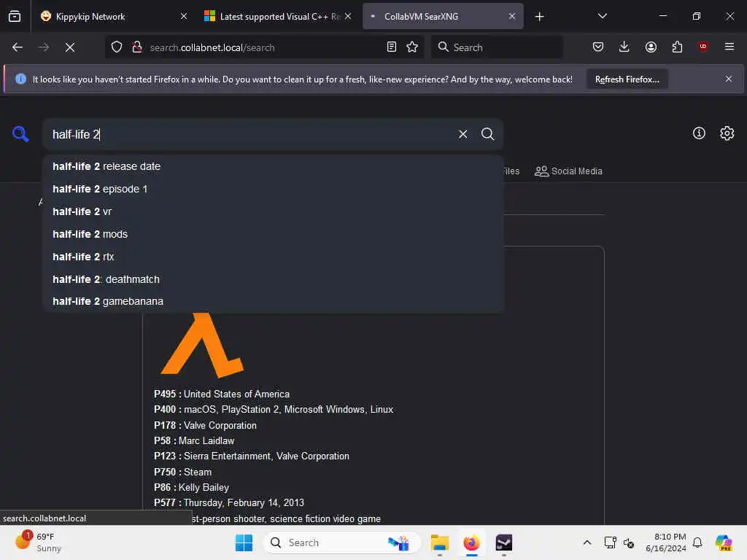Image resolution: width=747 pixels, height=560 pixels.
Task: Open the Social Media search category
Action: point(568,171)
